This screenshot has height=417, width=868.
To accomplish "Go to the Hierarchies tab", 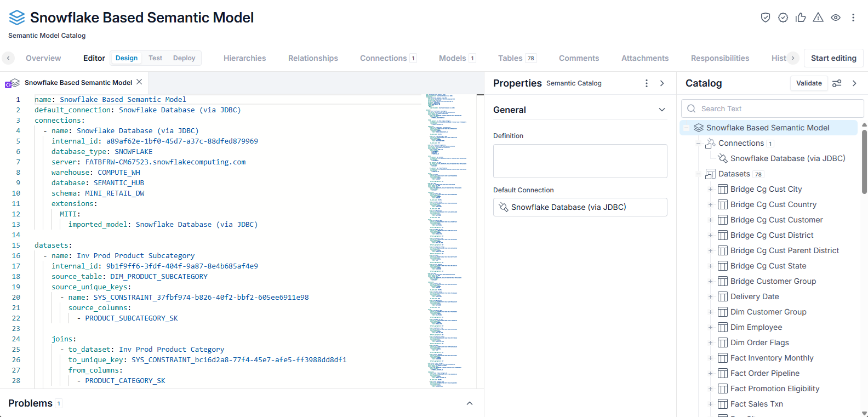I will point(244,58).
